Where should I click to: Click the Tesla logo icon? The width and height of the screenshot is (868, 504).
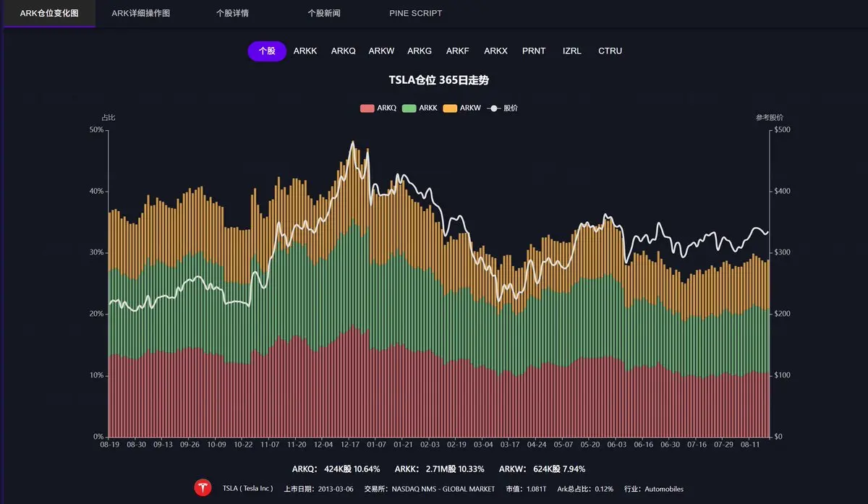coord(203,488)
